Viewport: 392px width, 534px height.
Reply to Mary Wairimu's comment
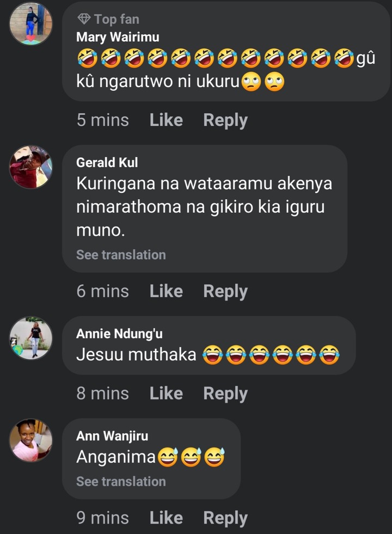(x=225, y=120)
